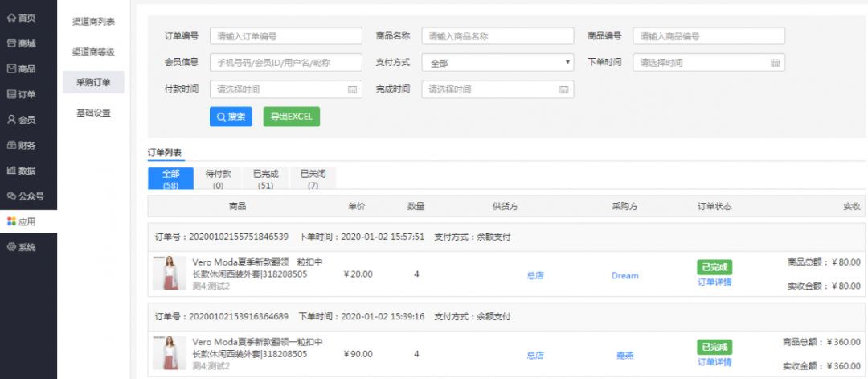Click the 燕燕 purchaser link

click(x=625, y=355)
